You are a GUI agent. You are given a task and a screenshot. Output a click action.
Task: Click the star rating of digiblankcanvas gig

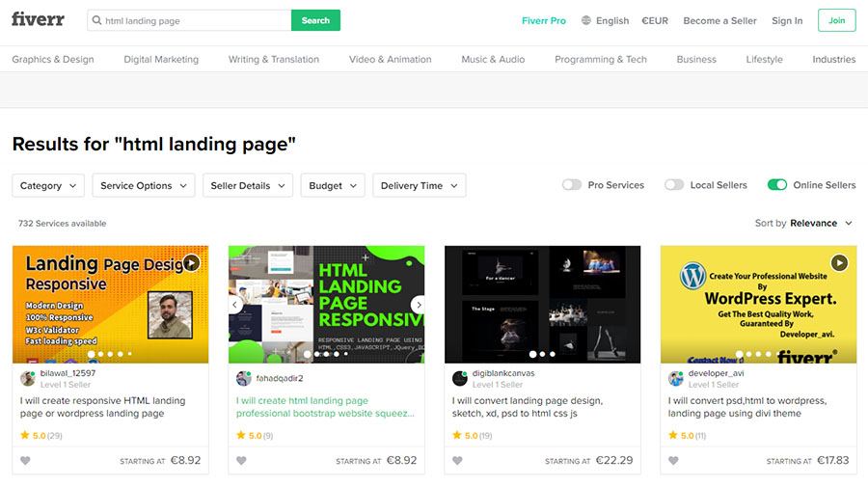473,436
